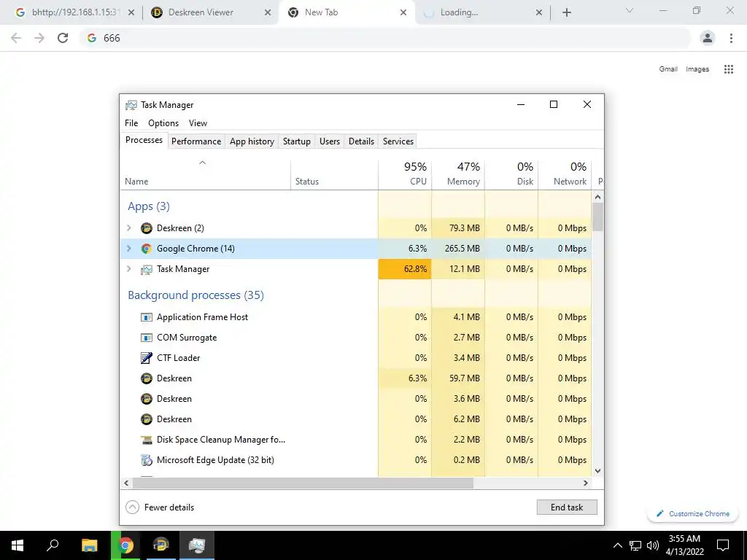The width and height of the screenshot is (747, 560).
Task: Click the Disk Space Cleanup Manager icon
Action: point(146,440)
